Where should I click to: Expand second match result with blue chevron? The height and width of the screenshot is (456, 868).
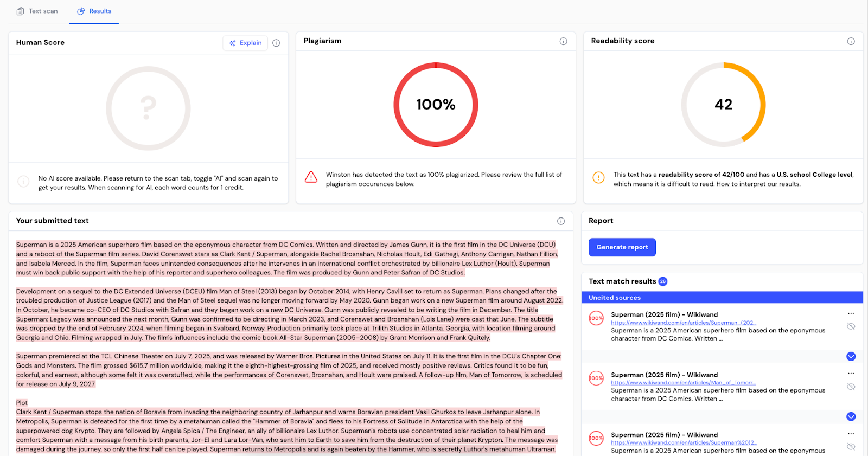[851, 416]
